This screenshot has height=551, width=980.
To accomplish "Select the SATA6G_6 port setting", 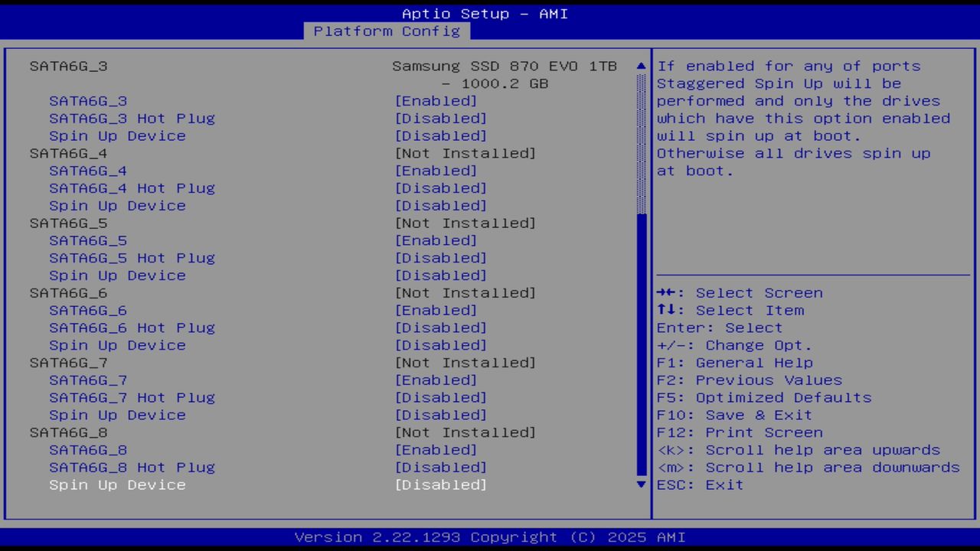I will point(88,310).
